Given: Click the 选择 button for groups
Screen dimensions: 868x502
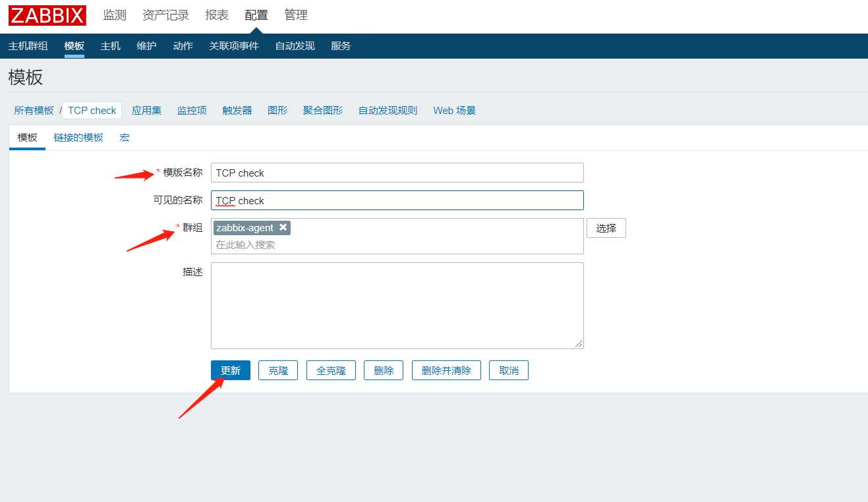Looking at the screenshot, I should [x=606, y=228].
